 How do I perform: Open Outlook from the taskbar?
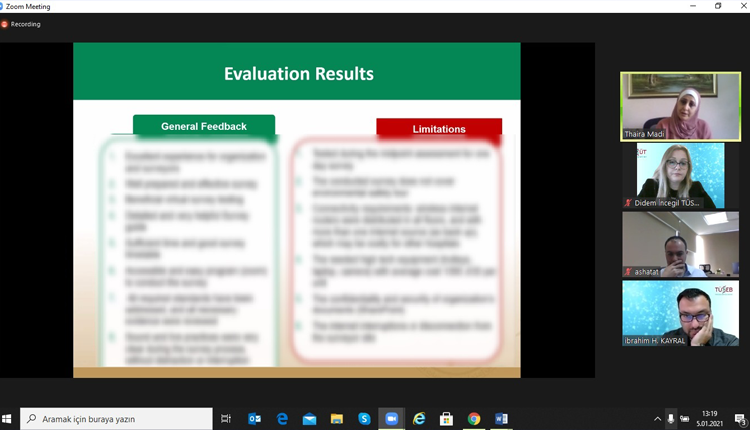click(x=254, y=419)
